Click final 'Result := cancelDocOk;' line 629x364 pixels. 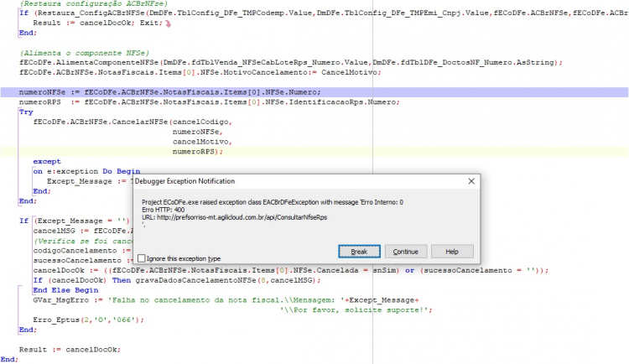point(70,350)
